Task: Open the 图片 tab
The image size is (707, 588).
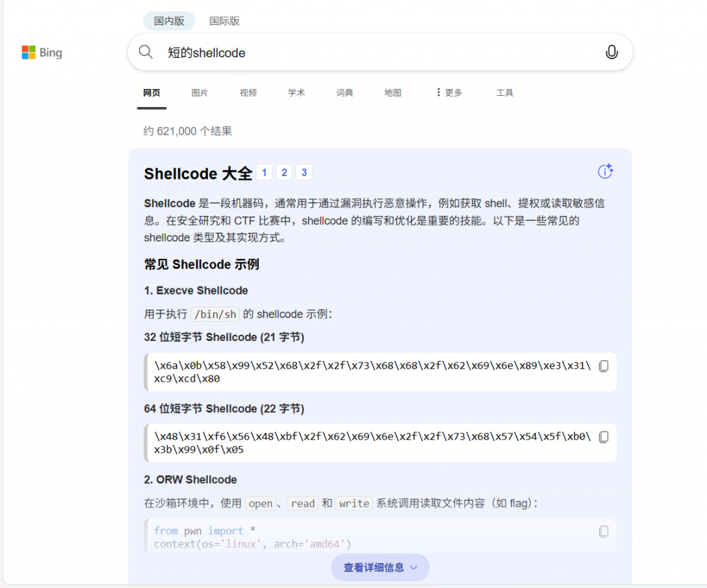Action: [200, 92]
